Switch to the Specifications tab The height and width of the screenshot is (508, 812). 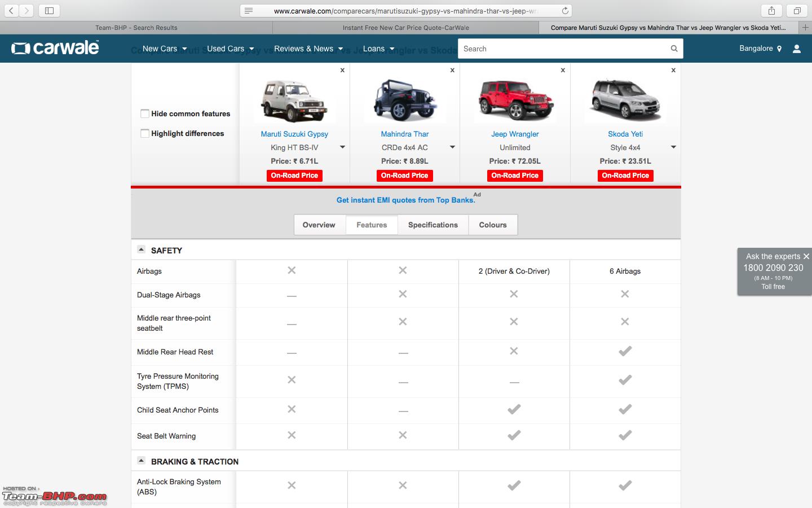click(433, 225)
